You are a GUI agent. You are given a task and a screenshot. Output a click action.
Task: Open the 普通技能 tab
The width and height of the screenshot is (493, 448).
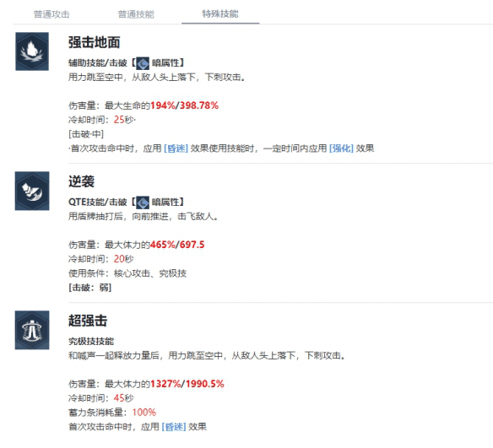click(136, 14)
